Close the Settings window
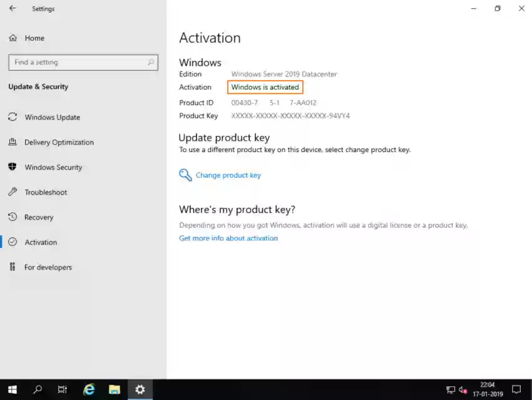 [521, 9]
